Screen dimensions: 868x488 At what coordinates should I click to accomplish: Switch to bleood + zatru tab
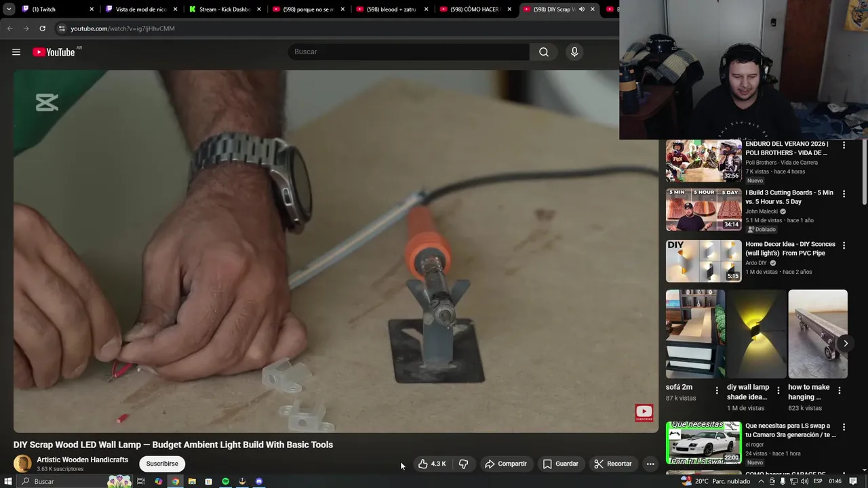point(392,9)
